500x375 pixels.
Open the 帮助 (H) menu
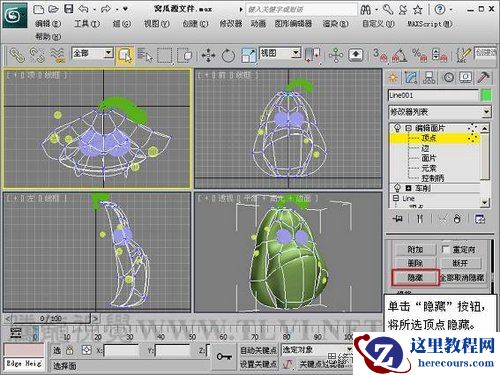(x=48, y=36)
